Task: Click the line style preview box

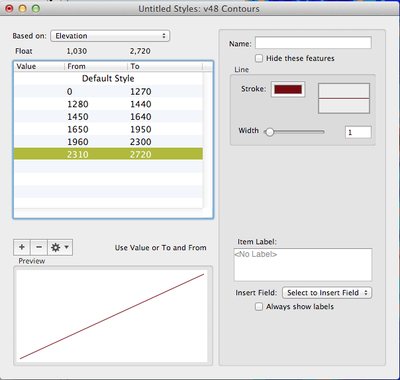Action: 344,98
